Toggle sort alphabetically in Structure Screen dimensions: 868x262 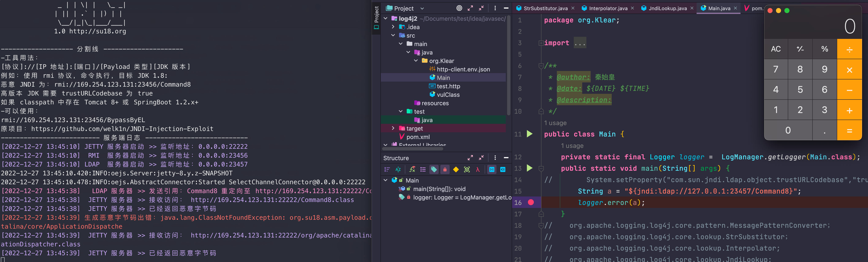398,170
